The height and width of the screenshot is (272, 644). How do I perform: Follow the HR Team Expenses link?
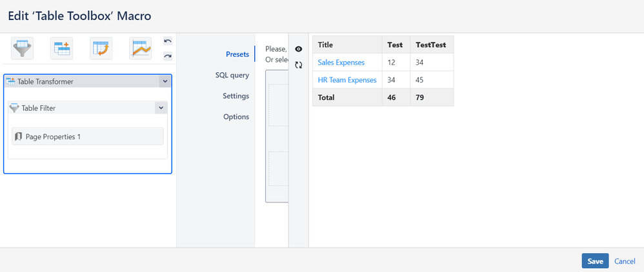(x=347, y=80)
